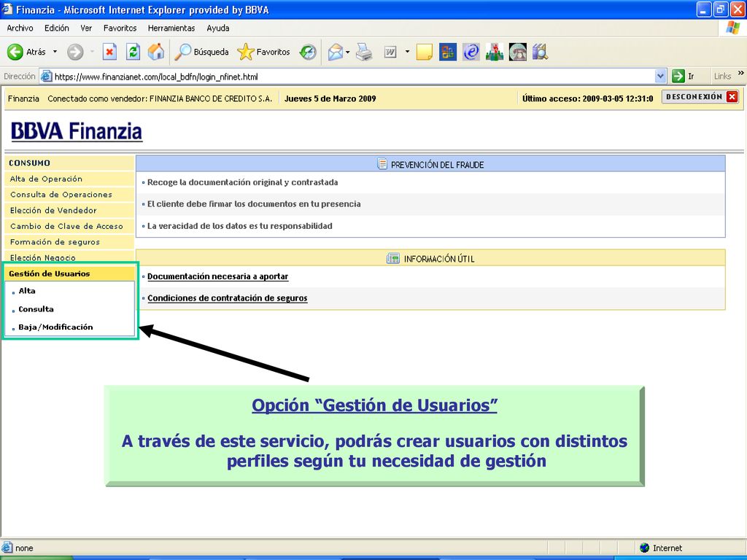
Task: Expand the Mail dropdown arrow
Action: coord(348,52)
